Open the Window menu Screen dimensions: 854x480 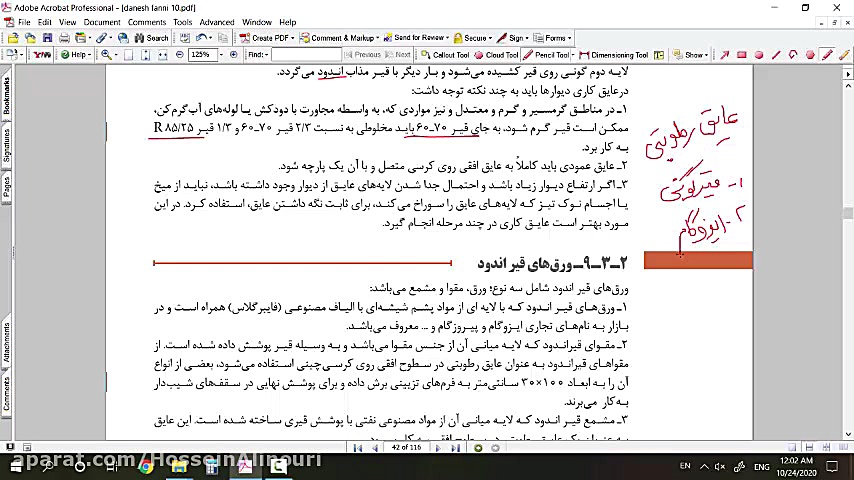click(257, 22)
